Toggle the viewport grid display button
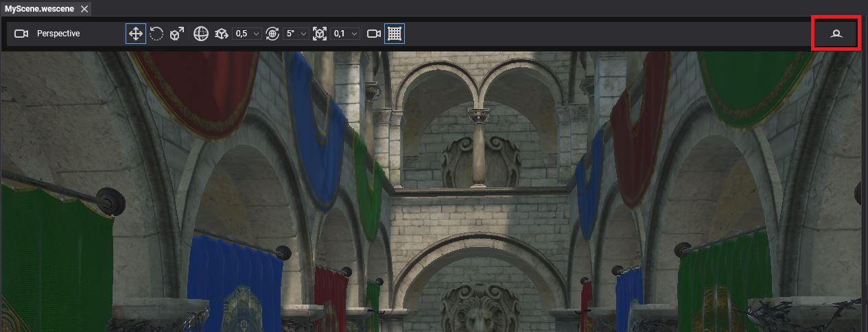The width and height of the screenshot is (868, 332). click(x=395, y=34)
